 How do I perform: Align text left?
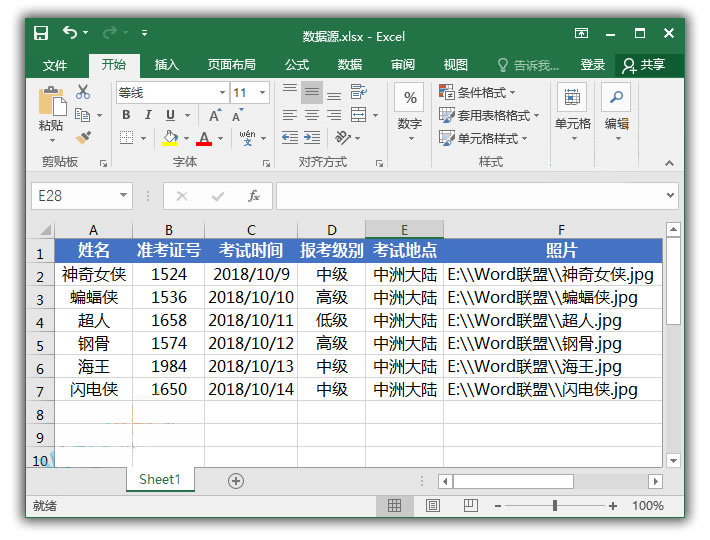tap(290, 115)
